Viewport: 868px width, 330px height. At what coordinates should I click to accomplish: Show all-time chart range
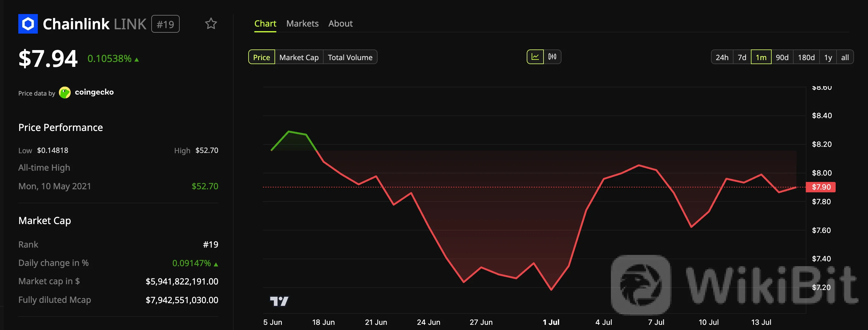pyautogui.click(x=845, y=57)
